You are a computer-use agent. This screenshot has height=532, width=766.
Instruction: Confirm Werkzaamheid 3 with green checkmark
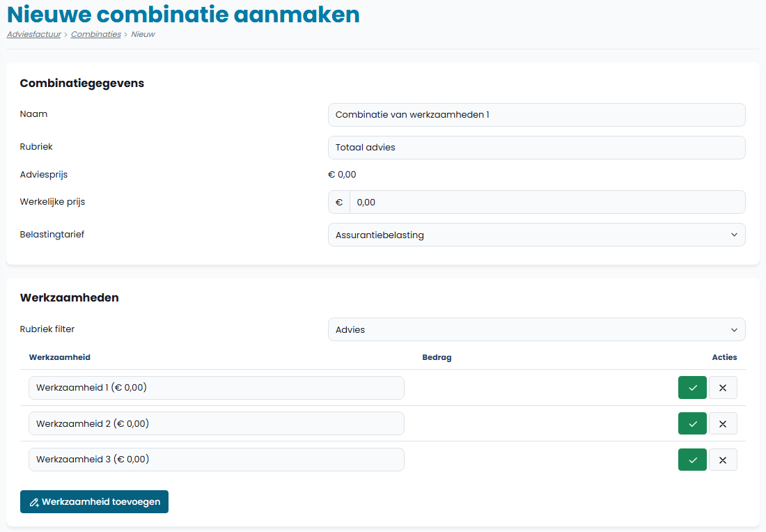pos(692,460)
